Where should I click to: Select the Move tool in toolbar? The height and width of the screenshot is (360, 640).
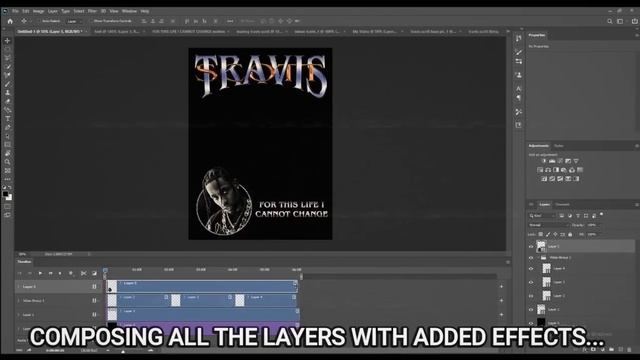coord(7,41)
